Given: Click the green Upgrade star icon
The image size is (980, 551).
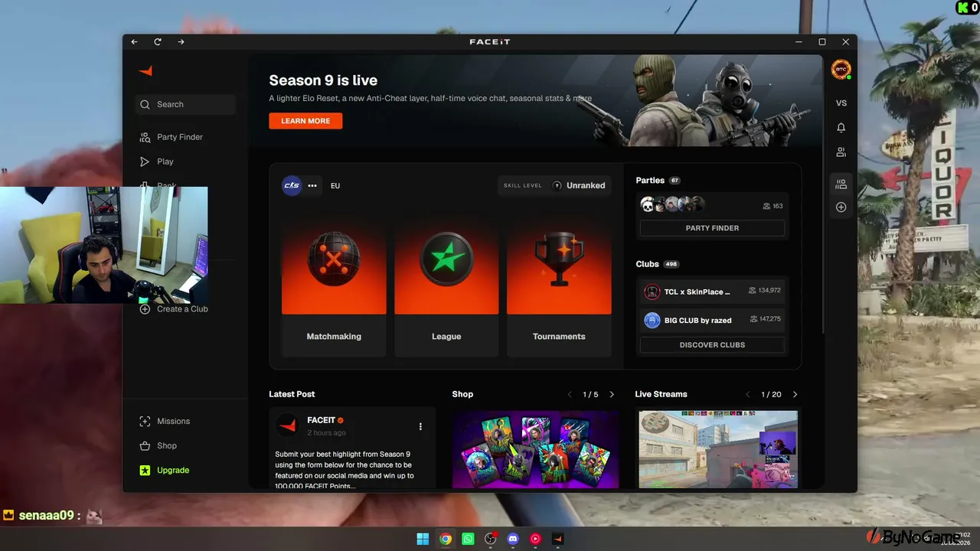Looking at the screenshot, I should [x=145, y=471].
